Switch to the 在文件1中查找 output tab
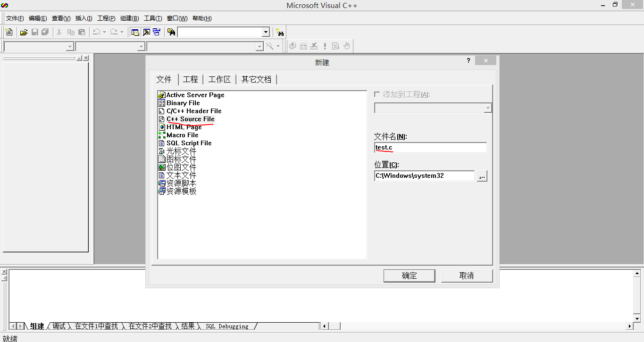The height and width of the screenshot is (342, 644). click(96, 326)
